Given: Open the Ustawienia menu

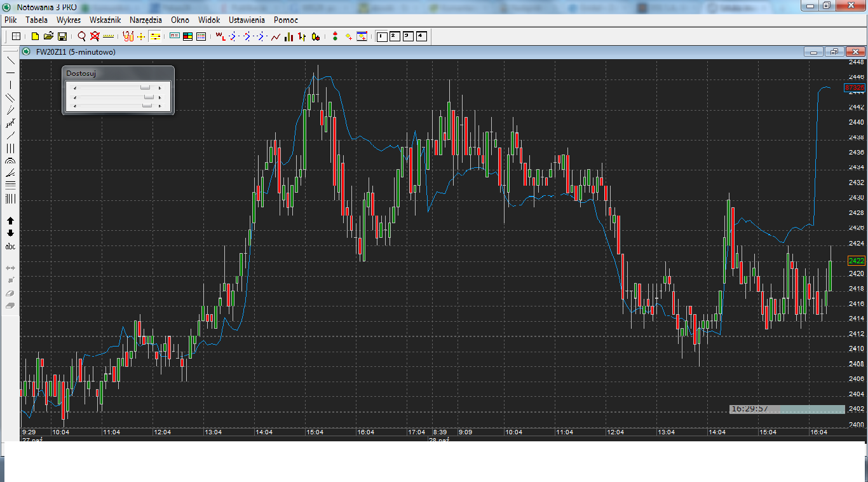Looking at the screenshot, I should point(247,20).
